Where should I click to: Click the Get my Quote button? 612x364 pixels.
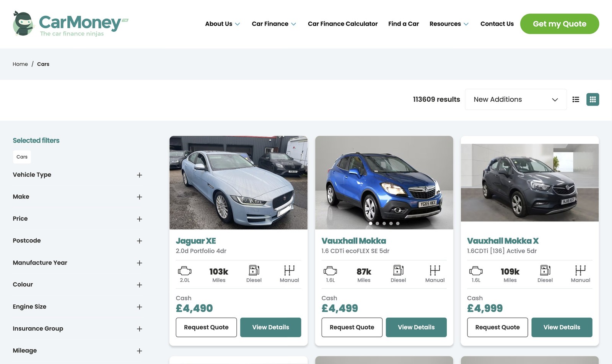click(x=560, y=24)
